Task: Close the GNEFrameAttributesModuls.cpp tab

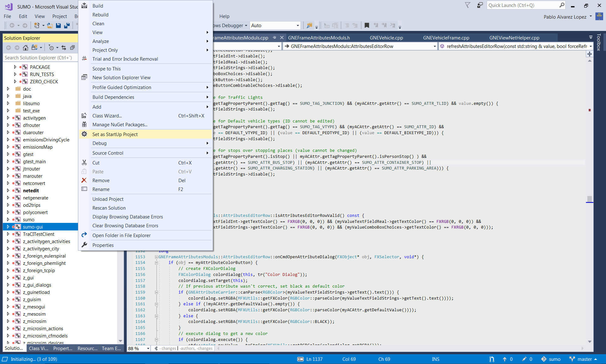Action: tap(282, 38)
